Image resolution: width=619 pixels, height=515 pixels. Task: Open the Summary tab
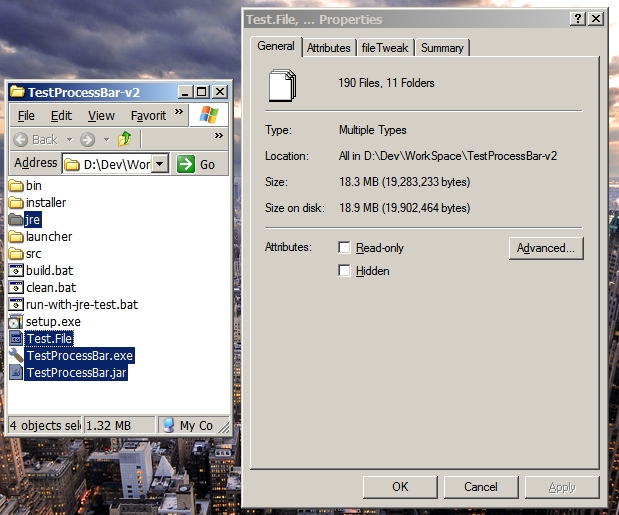[x=442, y=48]
